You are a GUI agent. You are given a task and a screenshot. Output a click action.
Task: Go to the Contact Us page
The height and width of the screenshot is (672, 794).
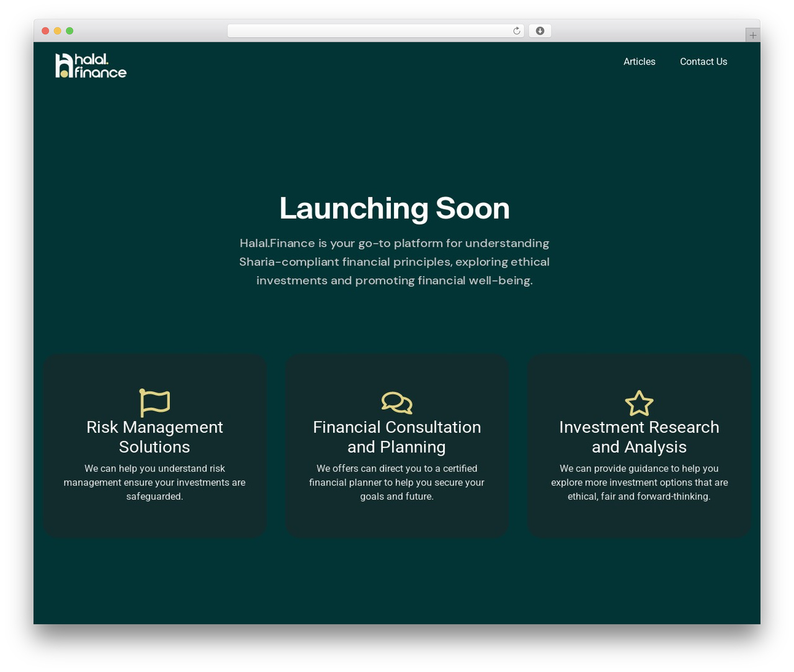(x=703, y=61)
